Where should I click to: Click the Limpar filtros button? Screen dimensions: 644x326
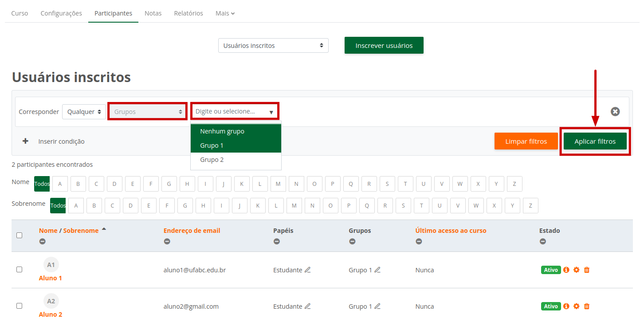point(526,141)
